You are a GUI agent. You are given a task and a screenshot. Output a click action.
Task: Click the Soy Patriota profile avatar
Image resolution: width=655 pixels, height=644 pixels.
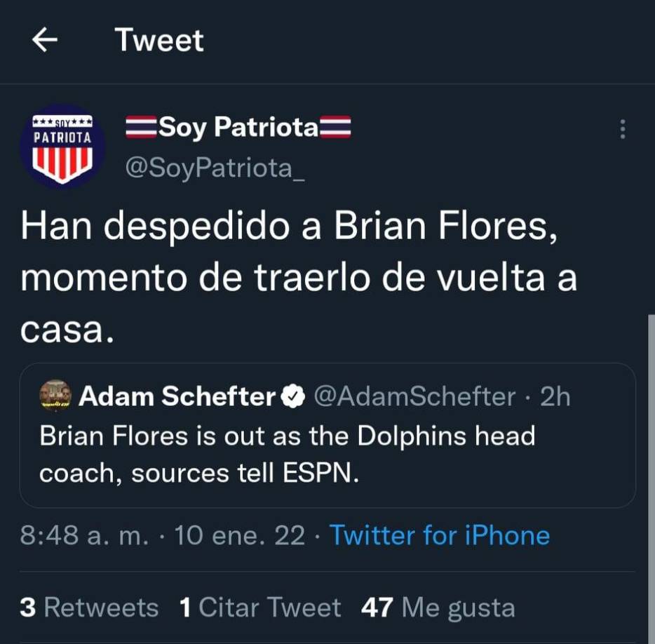[x=63, y=147]
